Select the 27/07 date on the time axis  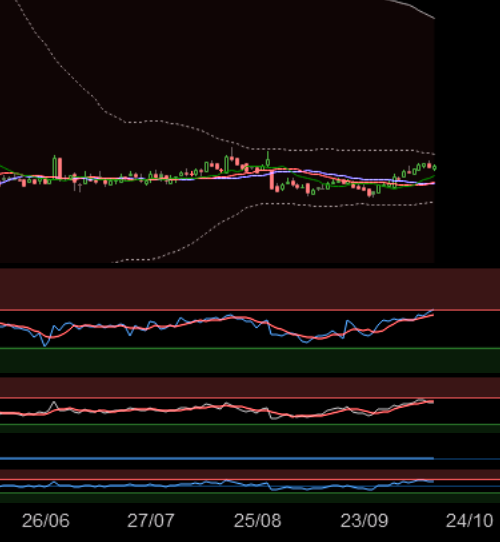[x=151, y=520]
